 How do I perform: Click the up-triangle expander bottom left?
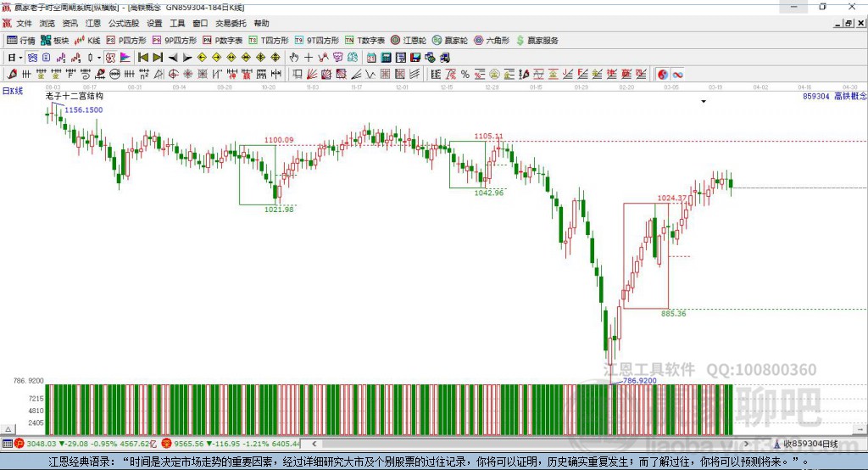[8, 429]
